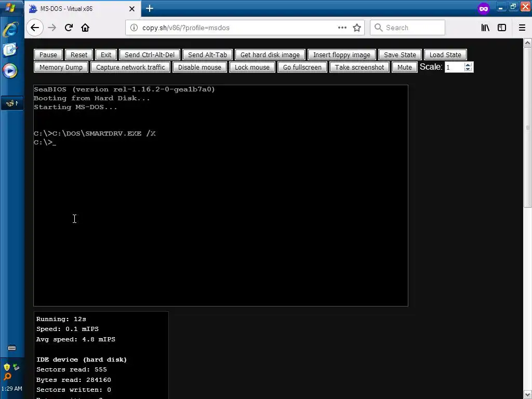The height and width of the screenshot is (399, 532).
Task: Click the Save State button
Action: pyautogui.click(x=400, y=55)
